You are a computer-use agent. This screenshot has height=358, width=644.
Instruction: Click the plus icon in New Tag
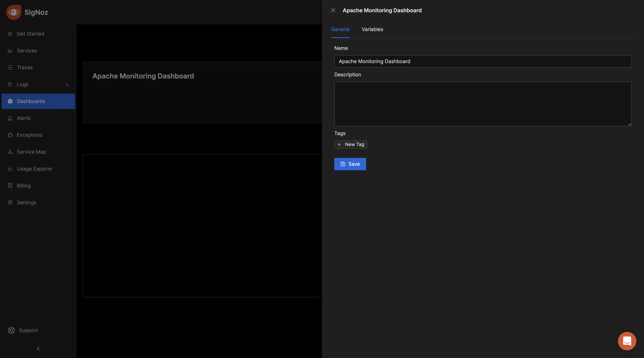pos(339,144)
